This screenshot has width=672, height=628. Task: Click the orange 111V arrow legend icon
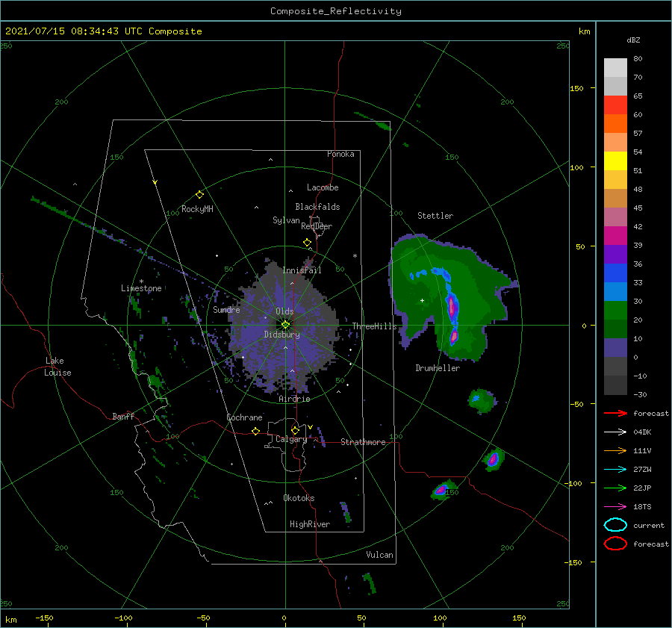coord(615,450)
